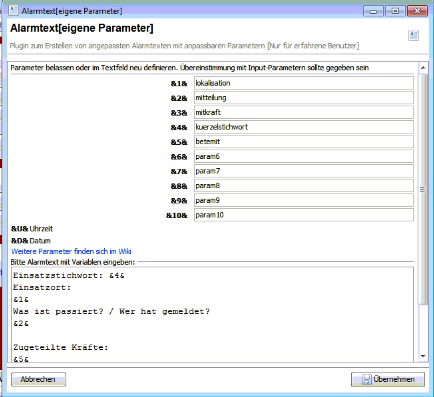
Task: Edit the &6& field containing param6
Action: click(x=304, y=156)
